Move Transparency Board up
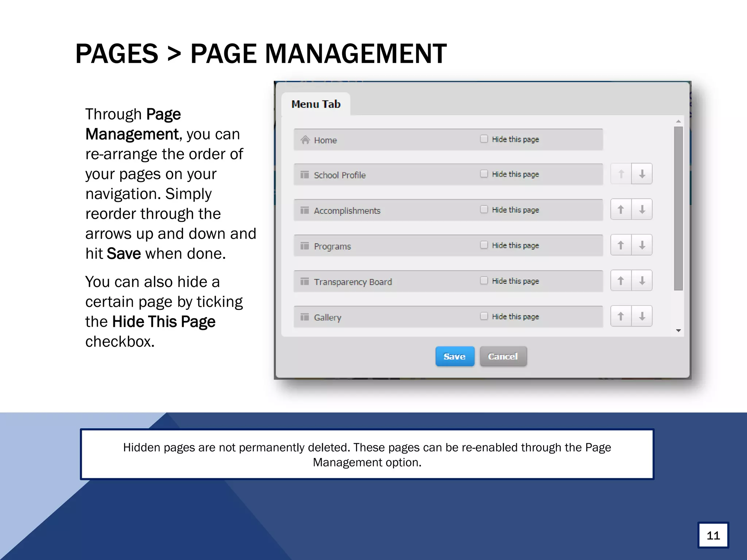 pyautogui.click(x=621, y=280)
